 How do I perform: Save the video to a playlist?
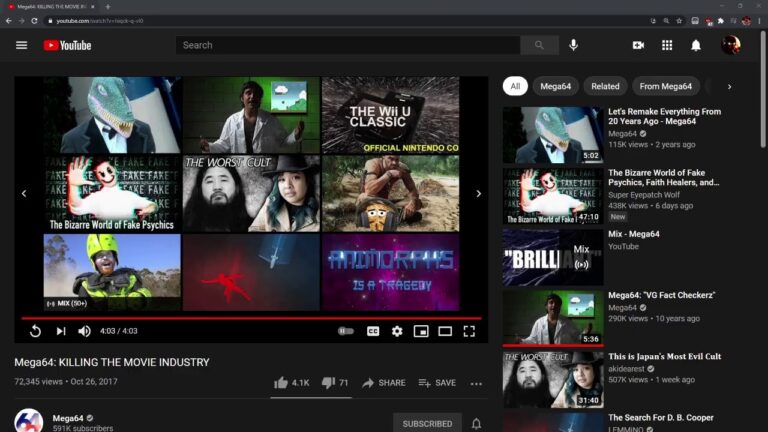pos(437,383)
